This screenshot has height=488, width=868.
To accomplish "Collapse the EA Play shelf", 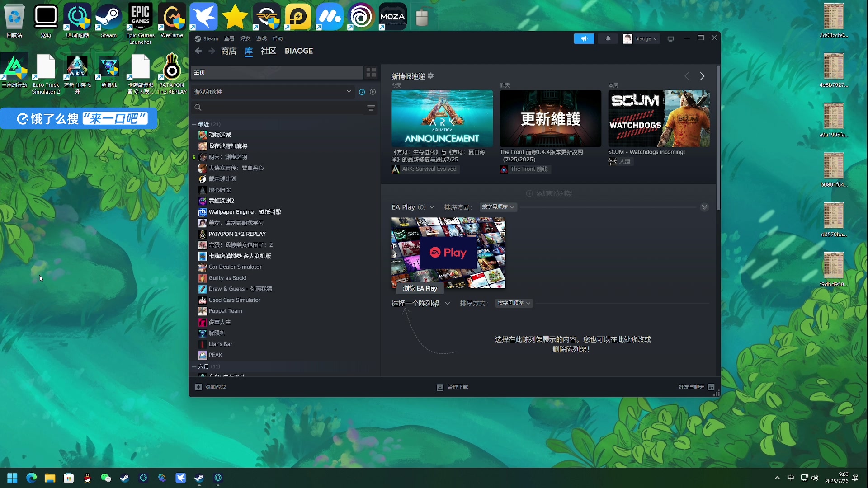I will tap(704, 207).
